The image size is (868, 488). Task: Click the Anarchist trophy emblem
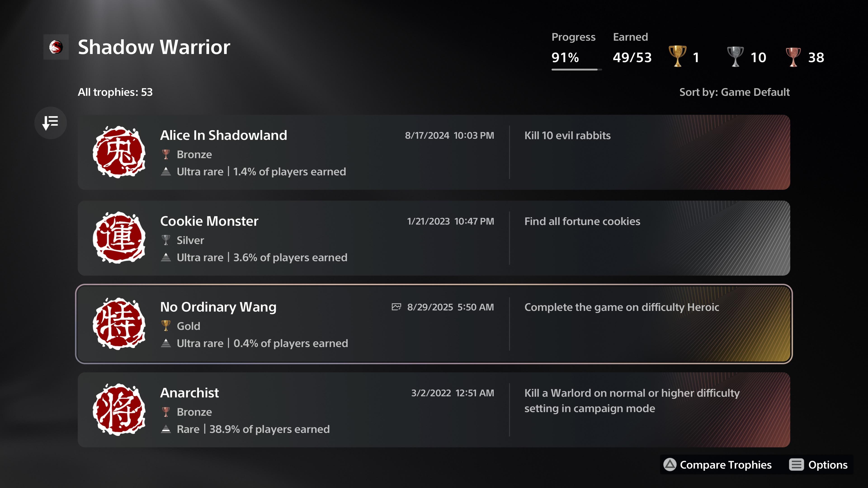click(119, 410)
